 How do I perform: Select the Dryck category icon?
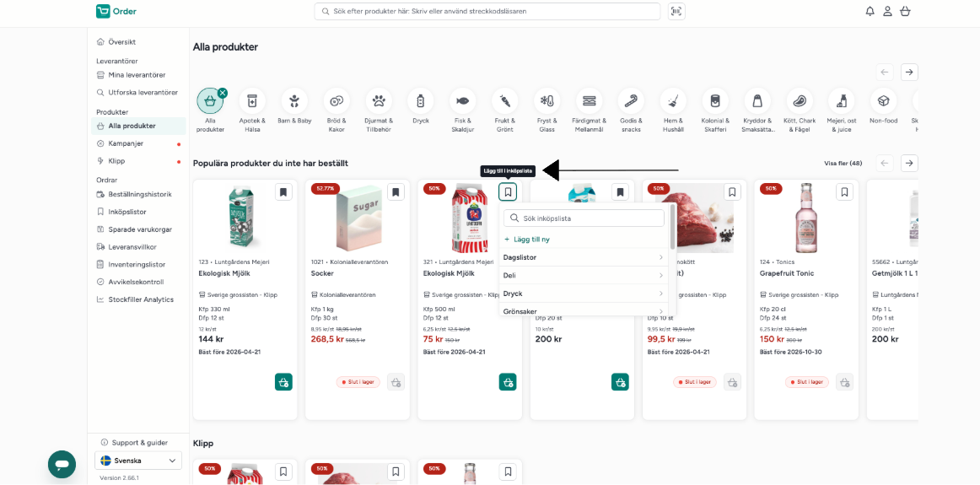point(420,100)
